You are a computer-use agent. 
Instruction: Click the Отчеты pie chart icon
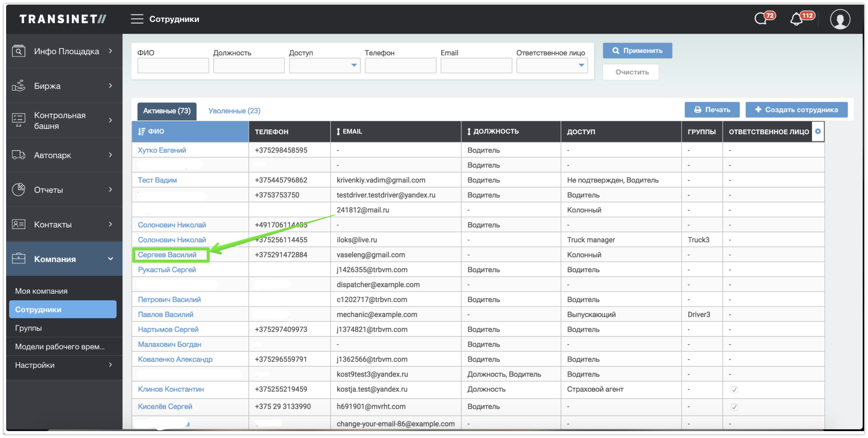(18, 189)
